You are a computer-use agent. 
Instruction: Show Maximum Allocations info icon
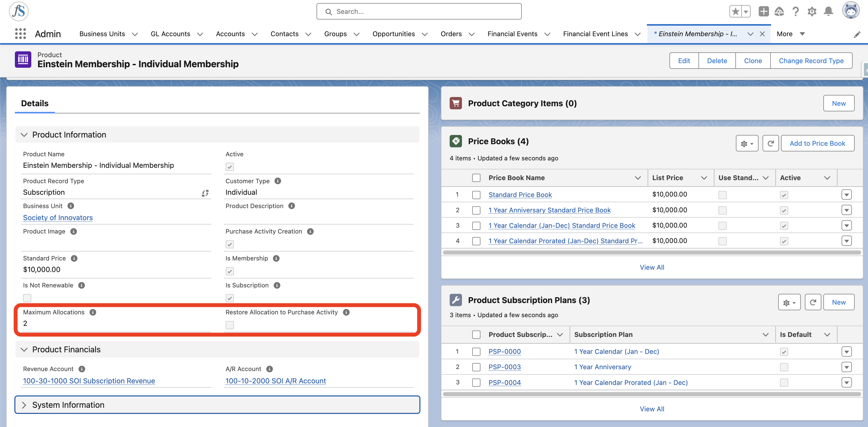[93, 312]
